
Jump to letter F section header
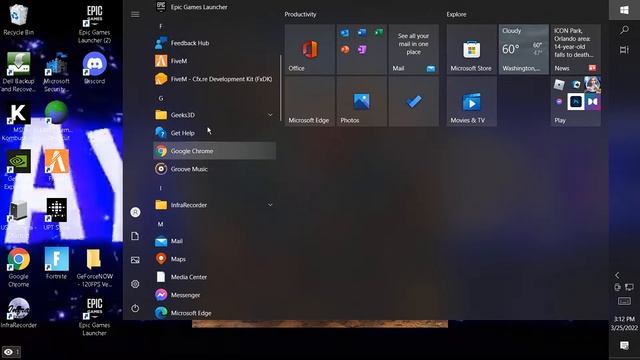point(161,26)
